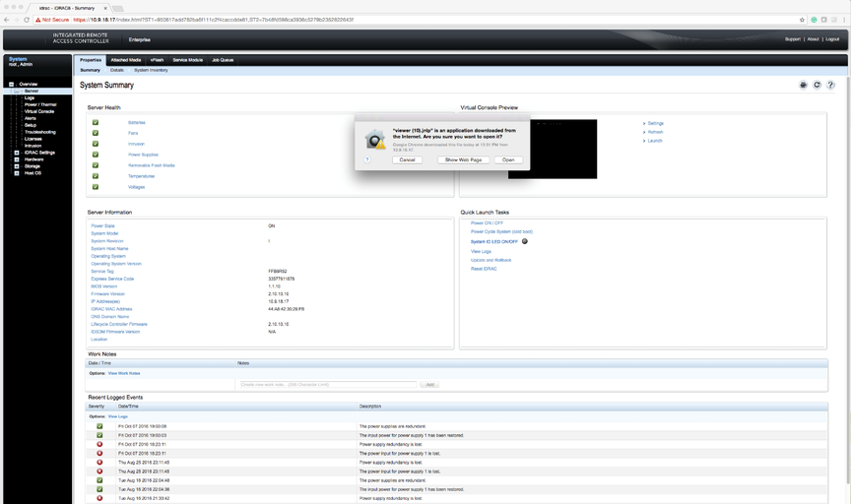The width and height of the screenshot is (851, 504).
Task: Collapse the Overview tree node
Action: [12, 85]
